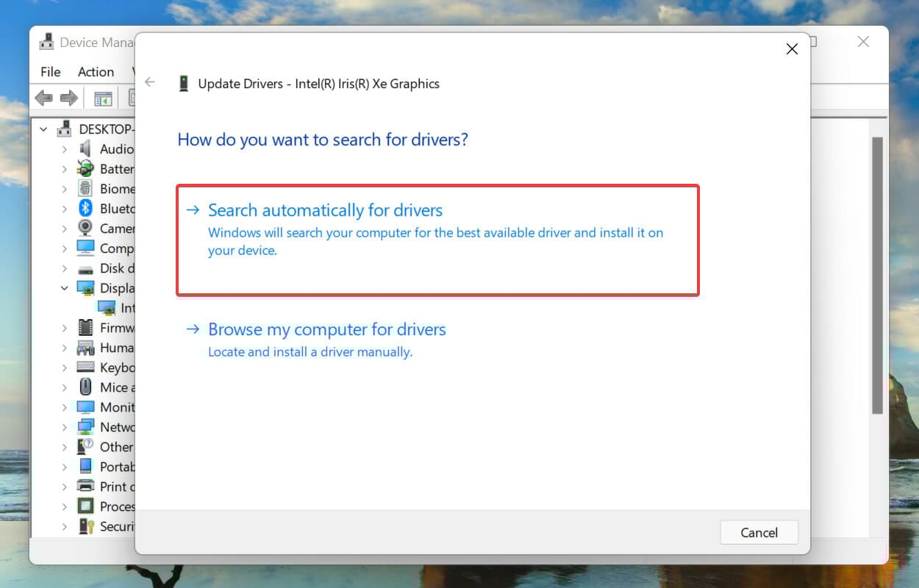Expand the Network adapters category
This screenshot has height=588, width=919.
tap(65, 427)
